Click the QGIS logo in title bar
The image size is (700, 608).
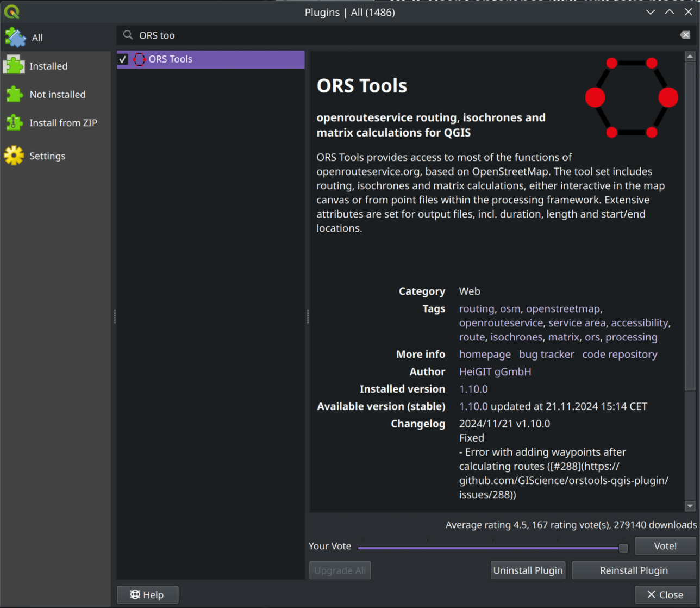click(11, 11)
